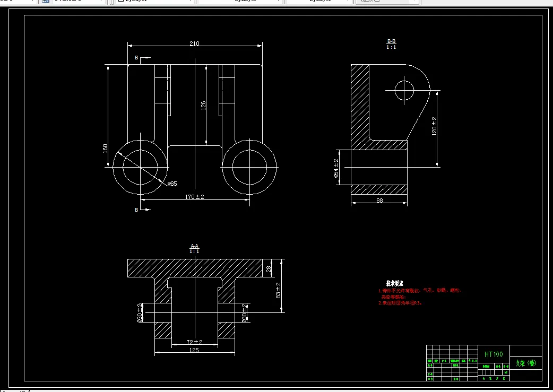This screenshot has height=392, width=553.
Task: Select the 160 height dimension text
Action: click(105, 148)
